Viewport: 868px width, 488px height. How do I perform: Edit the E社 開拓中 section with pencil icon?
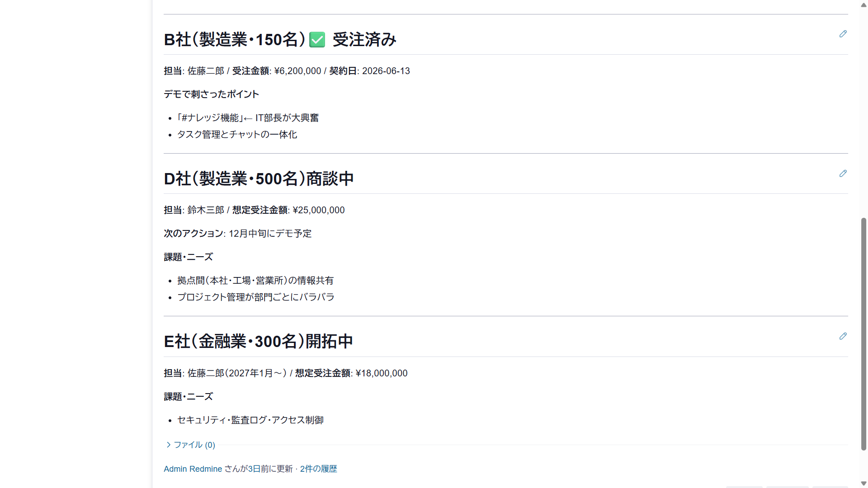coord(843,336)
